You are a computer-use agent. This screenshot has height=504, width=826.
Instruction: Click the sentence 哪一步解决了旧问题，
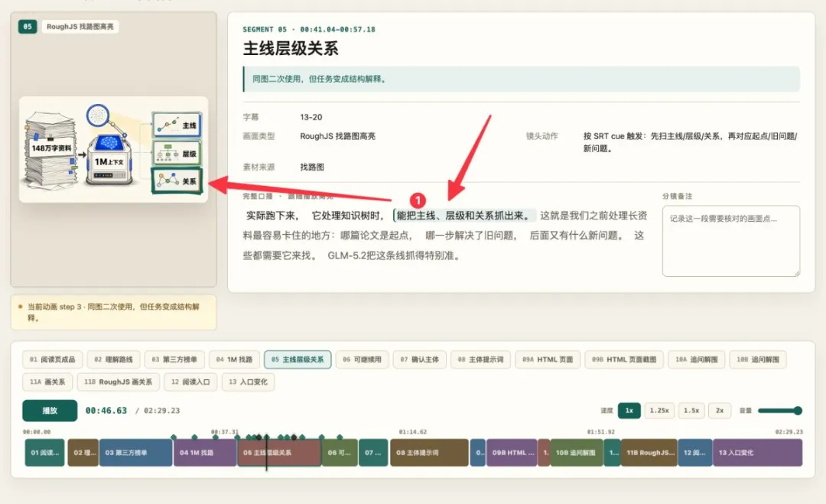coord(471,236)
